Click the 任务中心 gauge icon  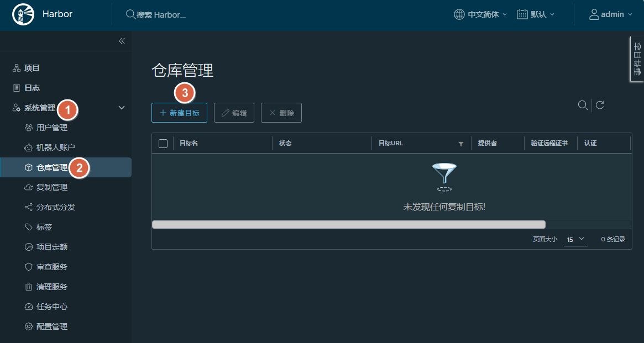click(28, 307)
